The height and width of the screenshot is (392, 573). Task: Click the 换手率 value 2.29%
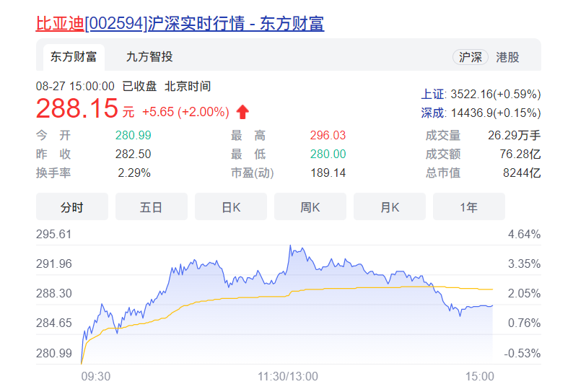click(134, 173)
